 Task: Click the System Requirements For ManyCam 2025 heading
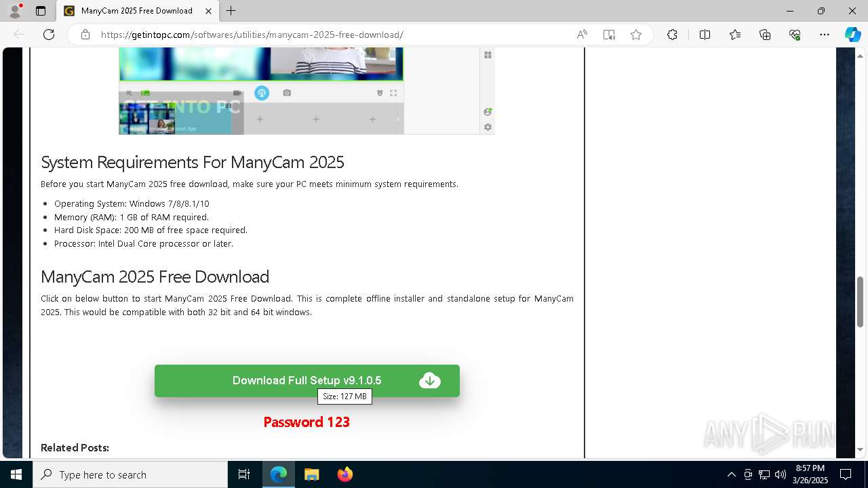pos(193,163)
